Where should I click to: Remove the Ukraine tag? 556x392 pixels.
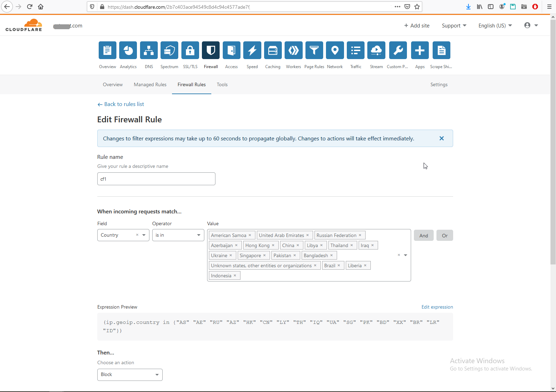pos(231,255)
